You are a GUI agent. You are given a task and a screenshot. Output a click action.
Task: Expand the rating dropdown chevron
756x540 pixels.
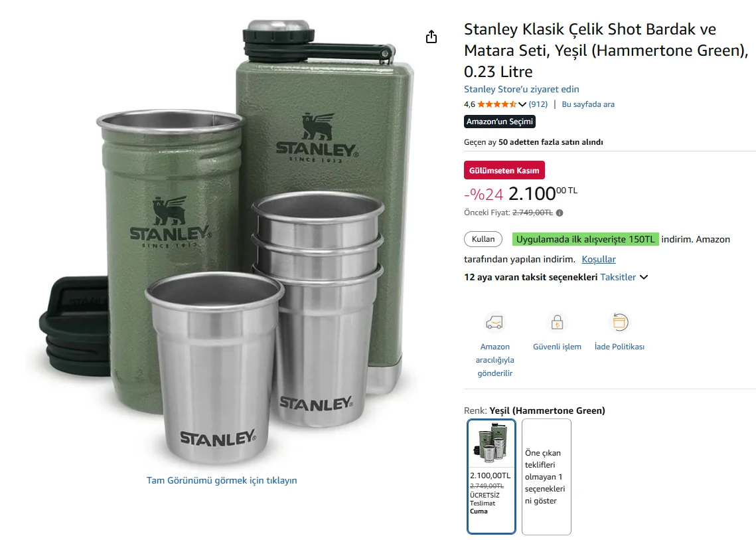522,104
